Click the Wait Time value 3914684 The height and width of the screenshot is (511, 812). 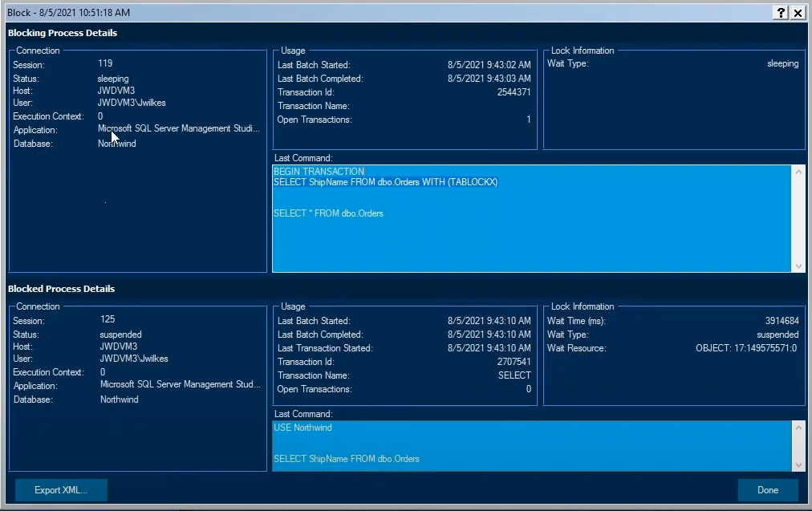pyautogui.click(x=782, y=320)
